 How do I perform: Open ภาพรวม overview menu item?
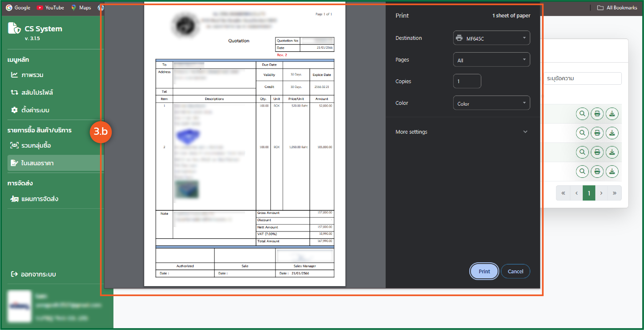click(x=32, y=75)
